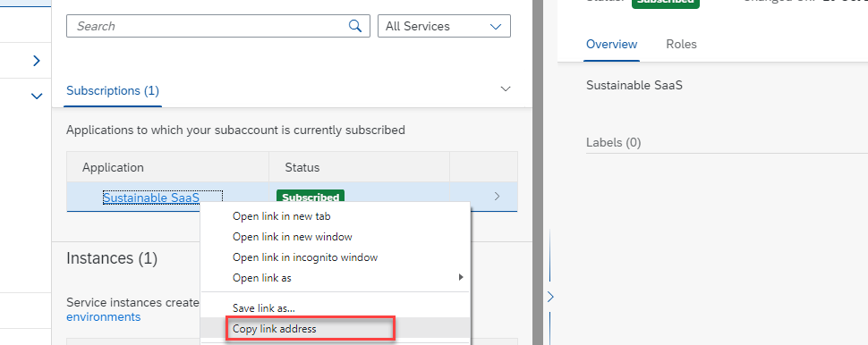Viewport: 868px width, 345px height.
Task: Click the Instances (1) heading
Action: [112, 258]
